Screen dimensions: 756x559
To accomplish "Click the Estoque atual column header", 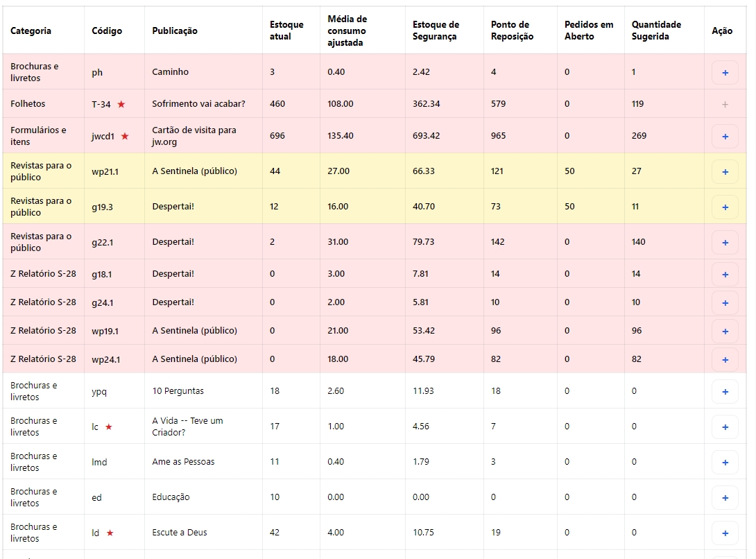I will pos(286,31).
